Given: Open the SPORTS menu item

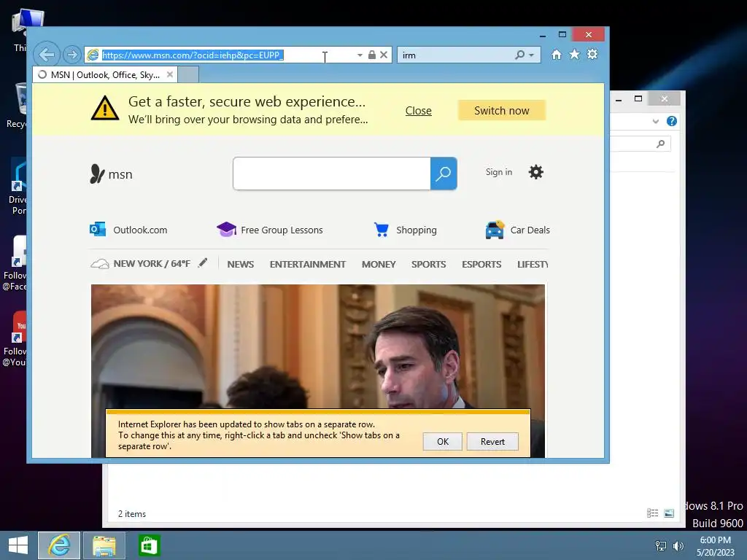Looking at the screenshot, I should (x=429, y=264).
